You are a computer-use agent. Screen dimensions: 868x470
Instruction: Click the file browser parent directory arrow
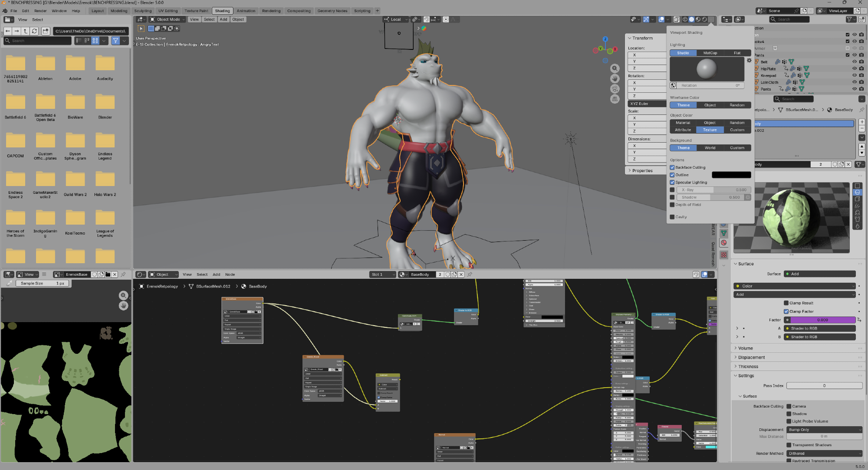click(x=26, y=31)
